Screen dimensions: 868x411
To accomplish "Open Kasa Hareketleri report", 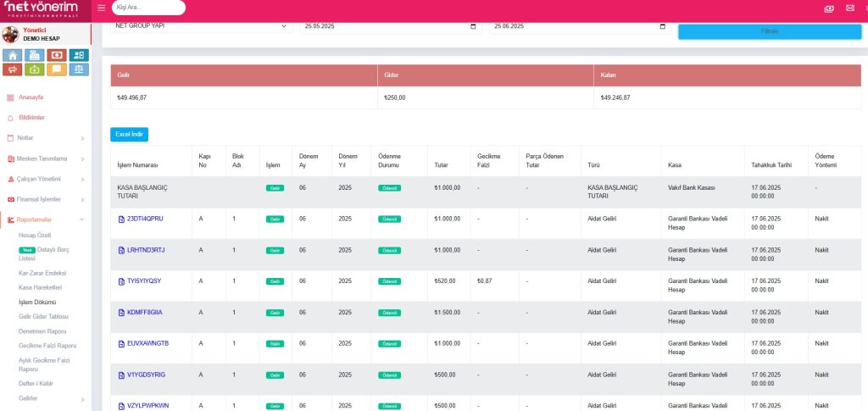I will [42, 287].
